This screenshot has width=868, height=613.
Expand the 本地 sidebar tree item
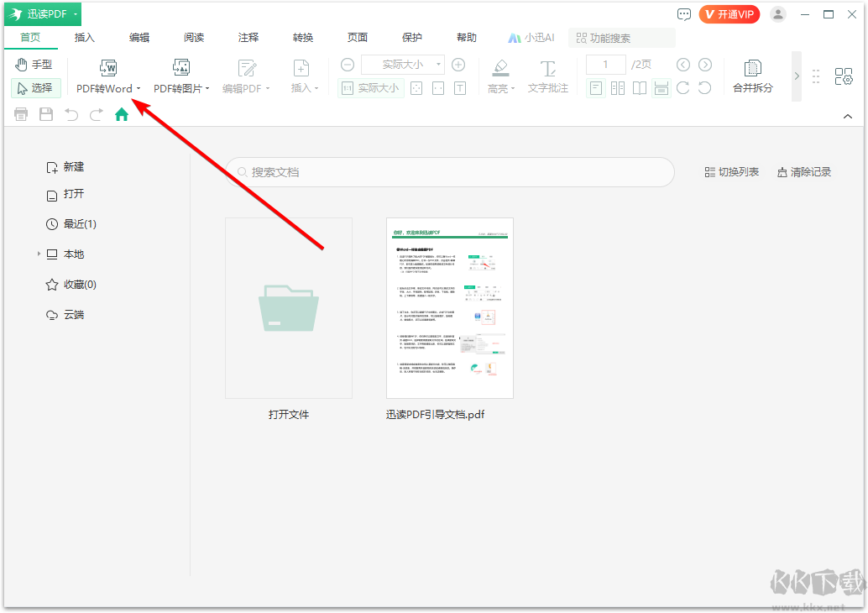tap(38, 254)
